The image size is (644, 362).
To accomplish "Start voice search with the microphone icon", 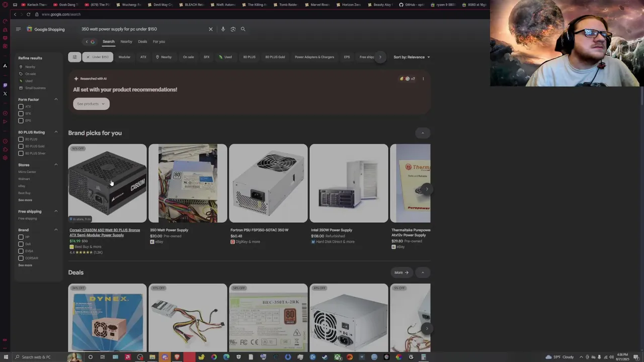I will (223, 29).
